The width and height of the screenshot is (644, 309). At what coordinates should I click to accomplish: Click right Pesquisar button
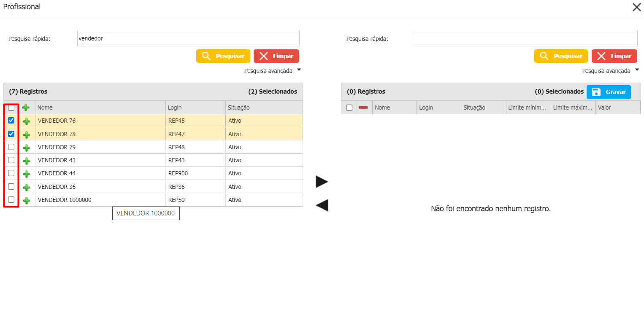tap(561, 56)
